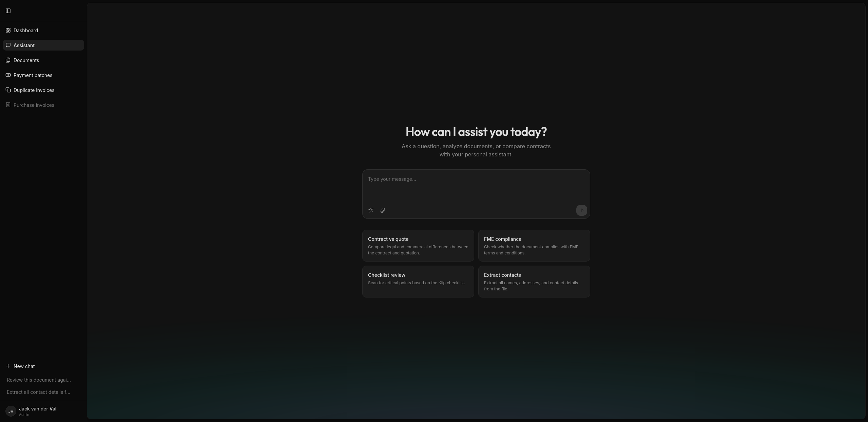Click the Payment batches banknote icon
The image size is (868, 422).
(8, 75)
